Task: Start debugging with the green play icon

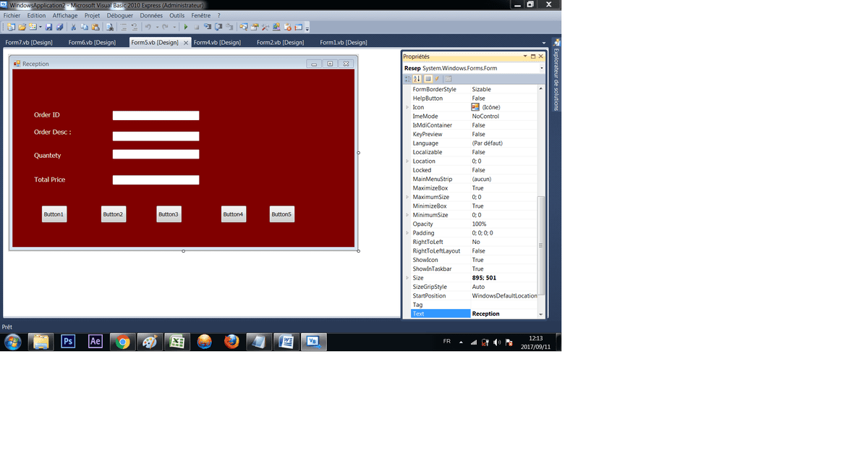Action: (186, 28)
